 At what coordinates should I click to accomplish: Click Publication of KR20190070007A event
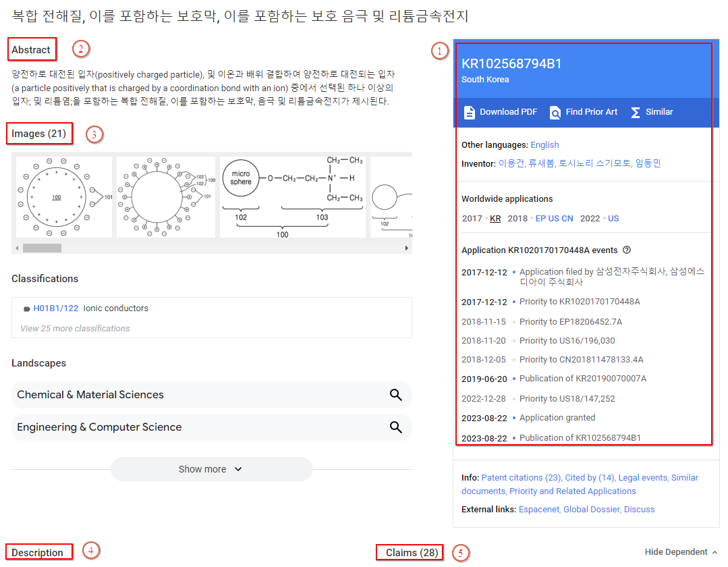(x=583, y=379)
